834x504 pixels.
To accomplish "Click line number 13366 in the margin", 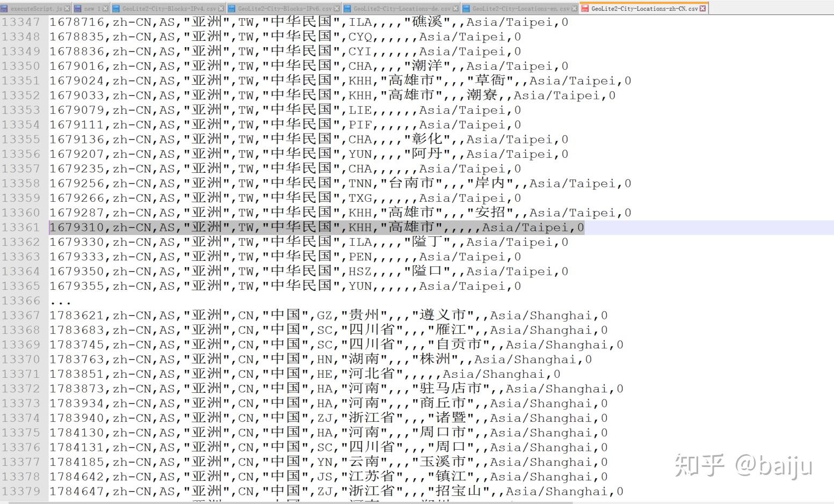I will click(x=21, y=301).
